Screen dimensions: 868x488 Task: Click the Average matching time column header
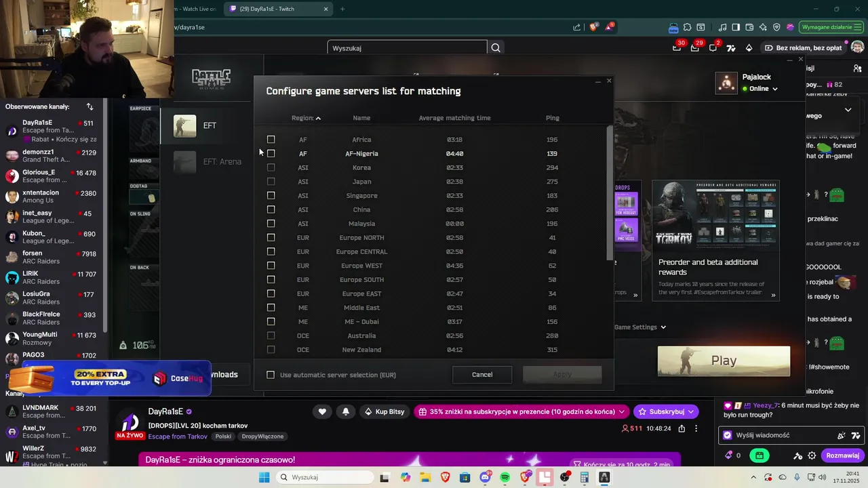point(454,118)
